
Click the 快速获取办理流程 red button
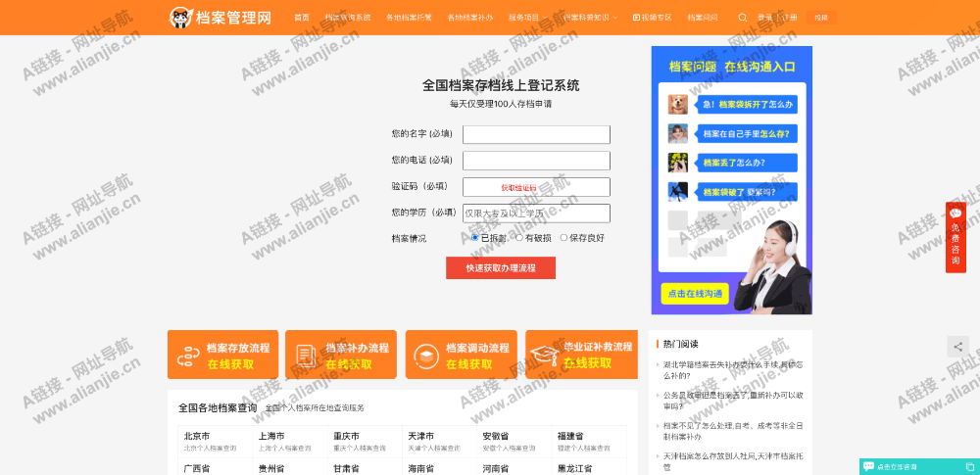(x=501, y=267)
